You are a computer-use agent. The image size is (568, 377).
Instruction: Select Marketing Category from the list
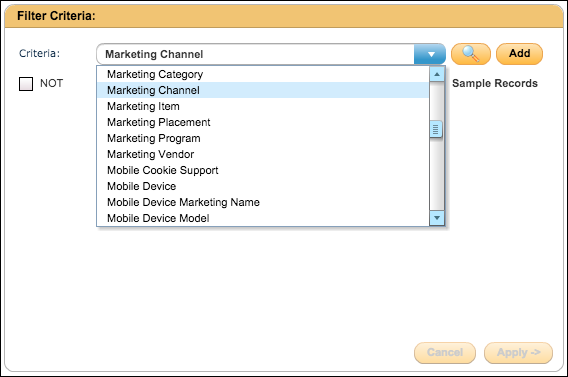click(263, 74)
